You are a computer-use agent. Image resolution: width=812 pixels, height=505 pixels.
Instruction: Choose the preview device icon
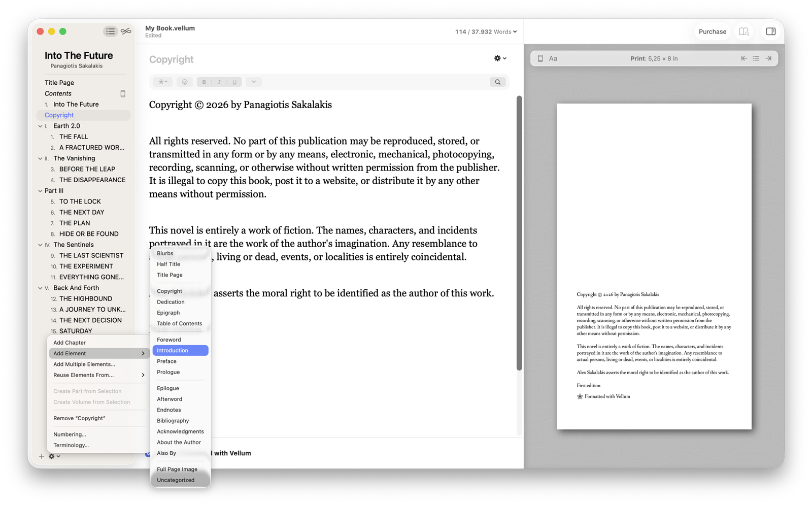pyautogui.click(x=540, y=58)
